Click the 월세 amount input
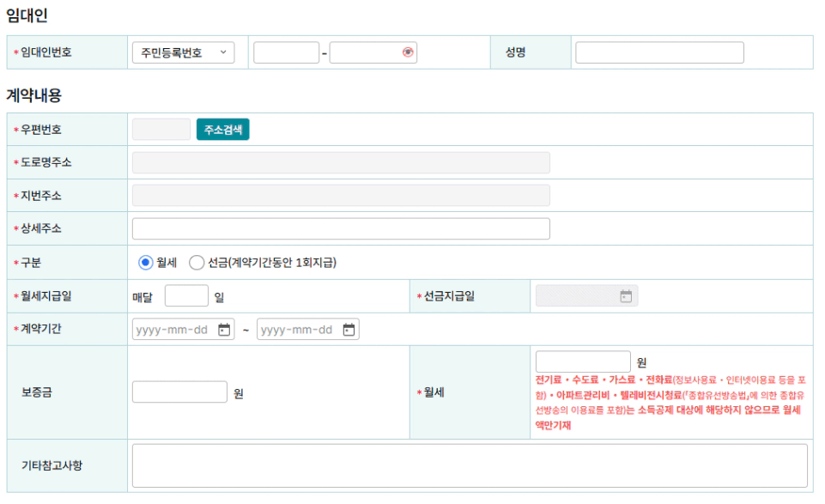Screen dimensions: 825x504 pyautogui.click(x=583, y=361)
